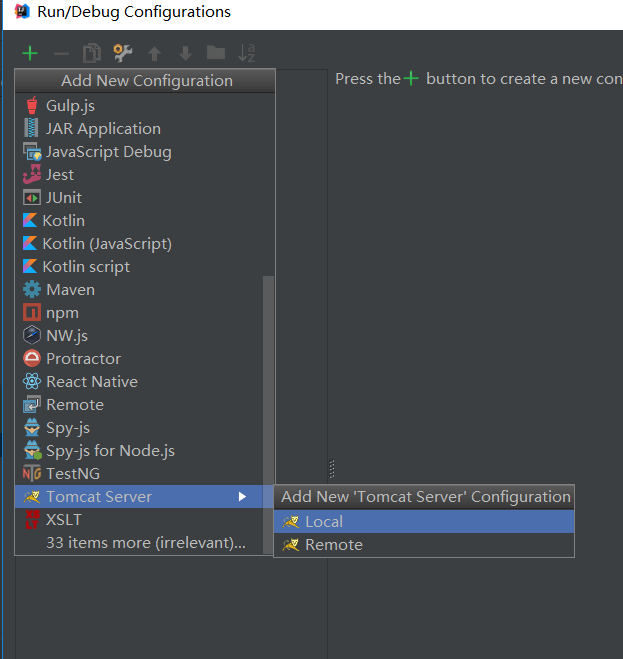Click the configuration list vertical scrollbar

tap(268, 415)
